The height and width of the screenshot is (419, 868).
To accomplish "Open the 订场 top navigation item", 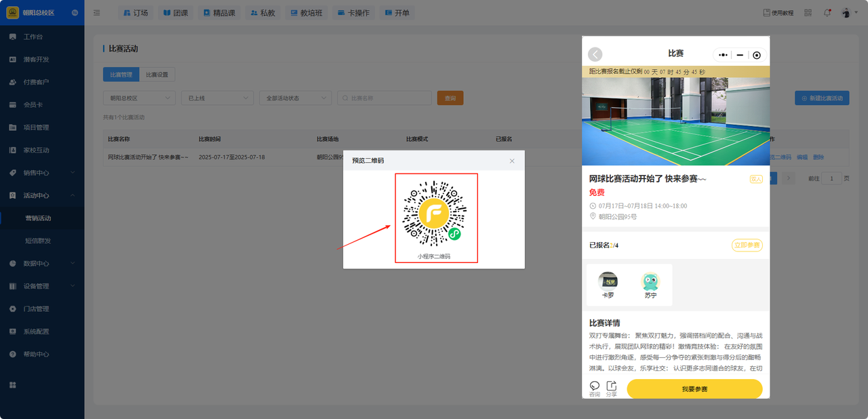I will click(x=136, y=13).
